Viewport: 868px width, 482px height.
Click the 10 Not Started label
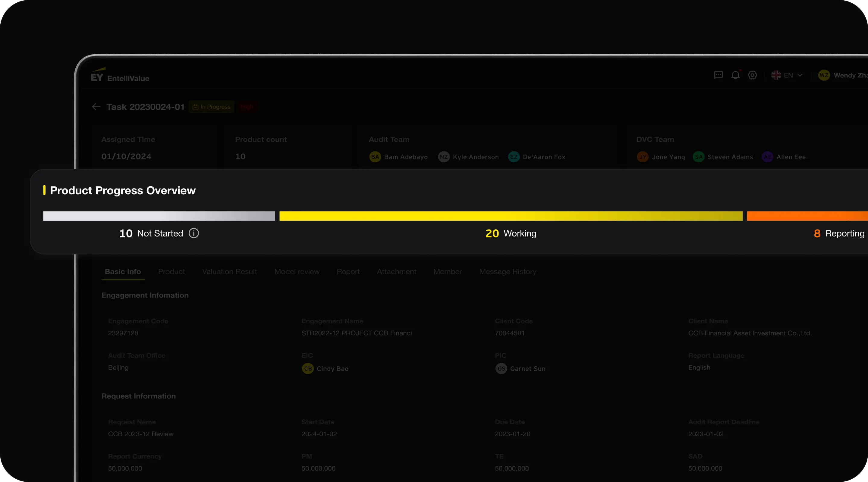click(151, 233)
